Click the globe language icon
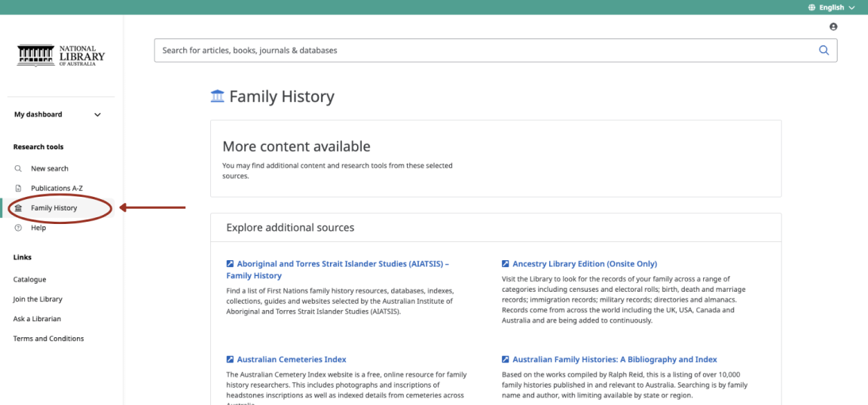Image resolution: width=868 pixels, height=405 pixels. point(812,8)
